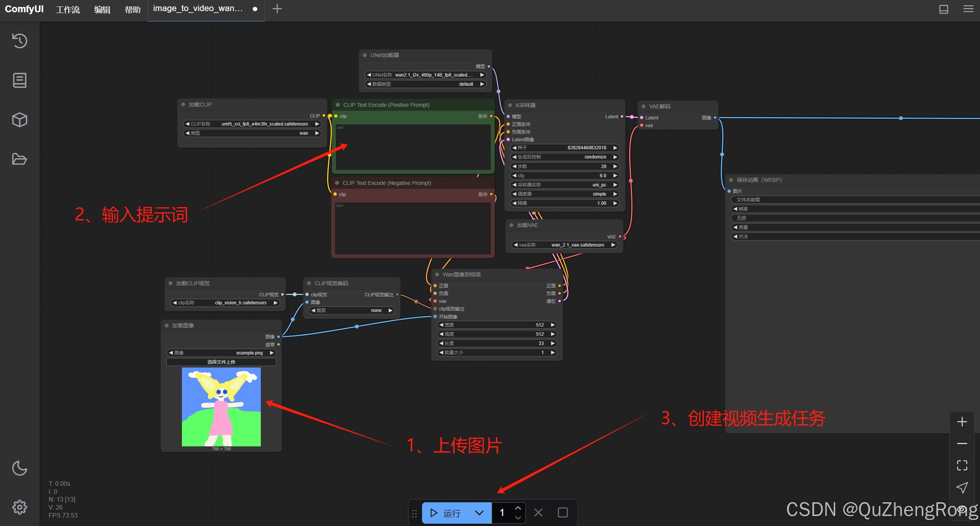Open the node library sidebar icon
Image resolution: width=980 pixels, height=526 pixels.
click(20, 80)
